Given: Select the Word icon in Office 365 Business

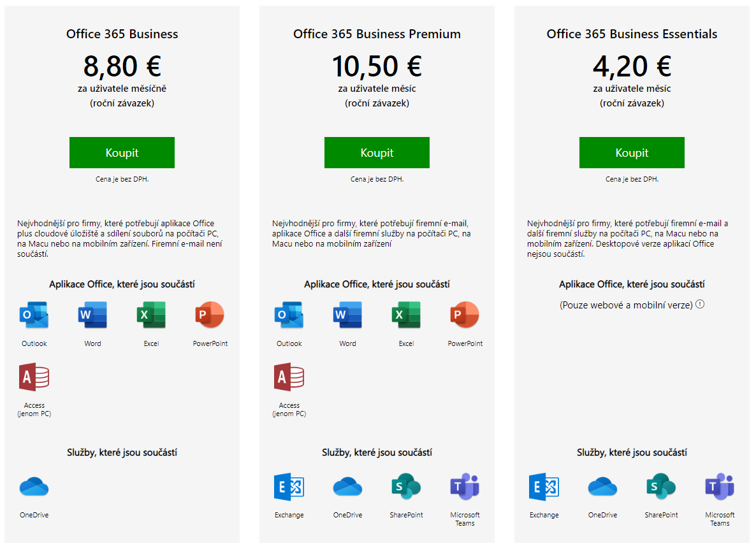Looking at the screenshot, I should (92, 314).
